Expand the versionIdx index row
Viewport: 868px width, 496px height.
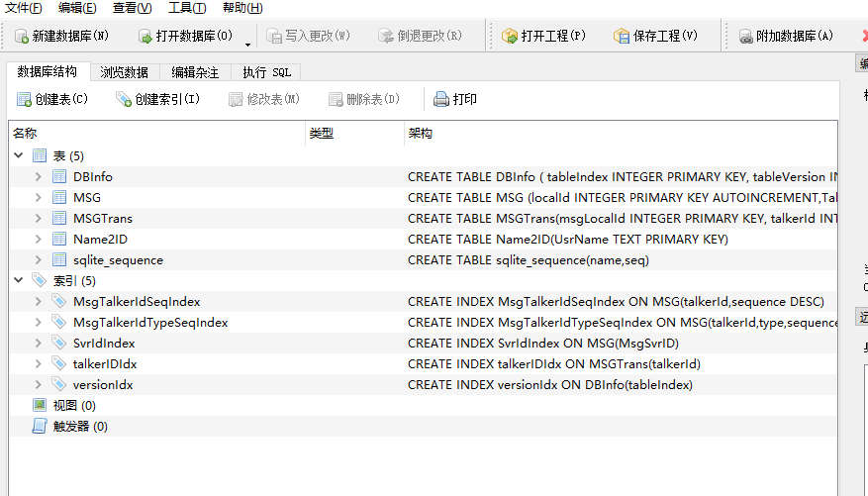pos(39,384)
